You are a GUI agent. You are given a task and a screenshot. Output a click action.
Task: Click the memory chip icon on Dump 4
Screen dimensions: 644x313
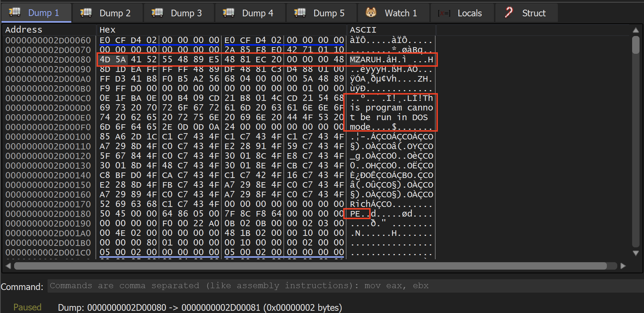click(x=228, y=13)
